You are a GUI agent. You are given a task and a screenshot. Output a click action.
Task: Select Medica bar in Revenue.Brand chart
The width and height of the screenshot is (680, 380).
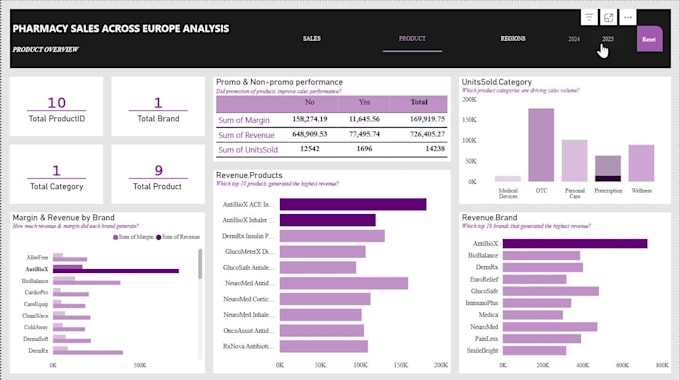[533, 315]
